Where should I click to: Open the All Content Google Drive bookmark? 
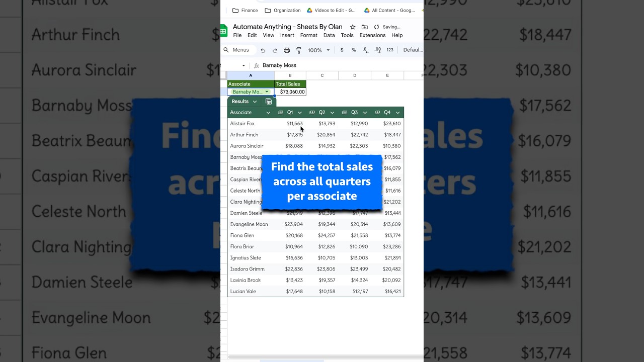[389, 10]
